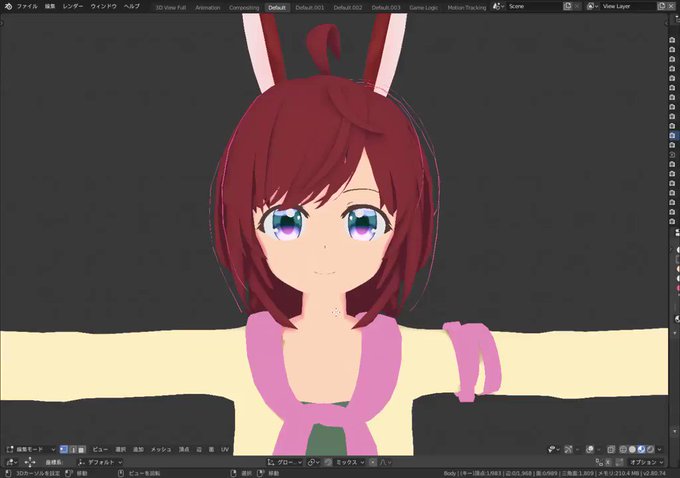Image resolution: width=680 pixels, height=478 pixels.
Task: Switch to the Game Logic workspace tab
Action: [423, 8]
